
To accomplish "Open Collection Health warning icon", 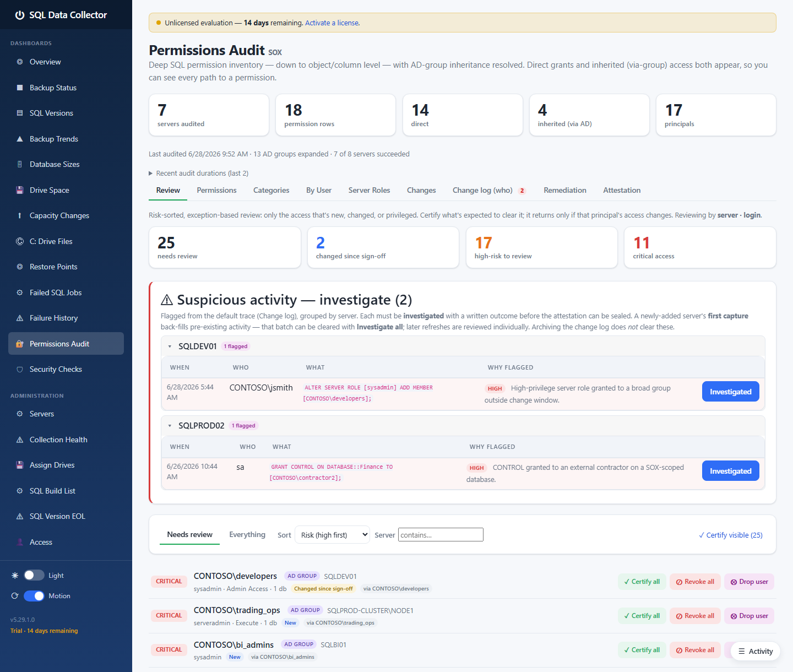I will click(20, 440).
